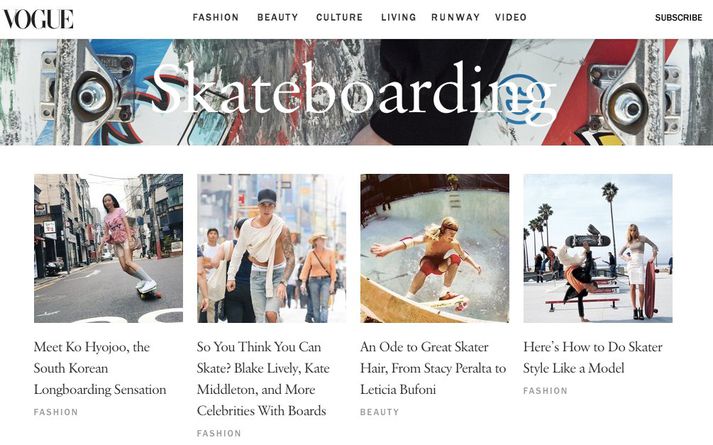Click Fashion tag under Ko Hyojoo article
This screenshot has width=713, height=445.
point(56,412)
